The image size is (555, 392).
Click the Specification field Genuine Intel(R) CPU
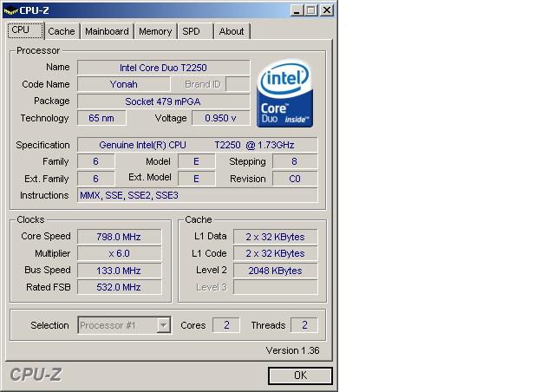coord(197,145)
